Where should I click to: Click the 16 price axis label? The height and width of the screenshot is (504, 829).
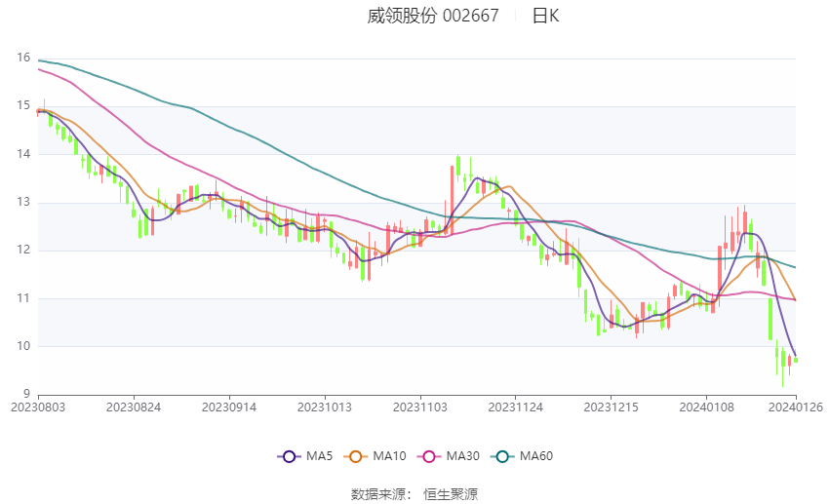(23, 58)
